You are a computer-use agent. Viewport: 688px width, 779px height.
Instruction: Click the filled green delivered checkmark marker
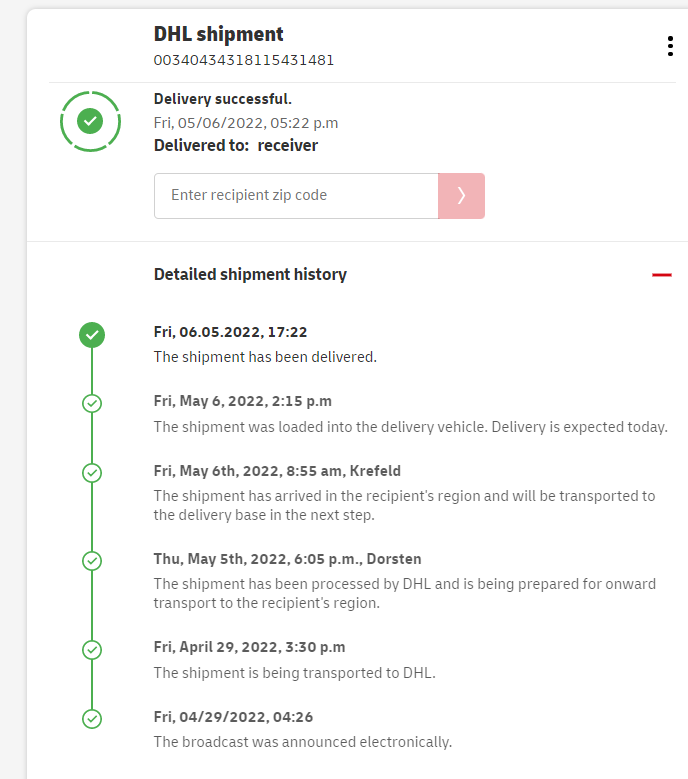pos(92,335)
